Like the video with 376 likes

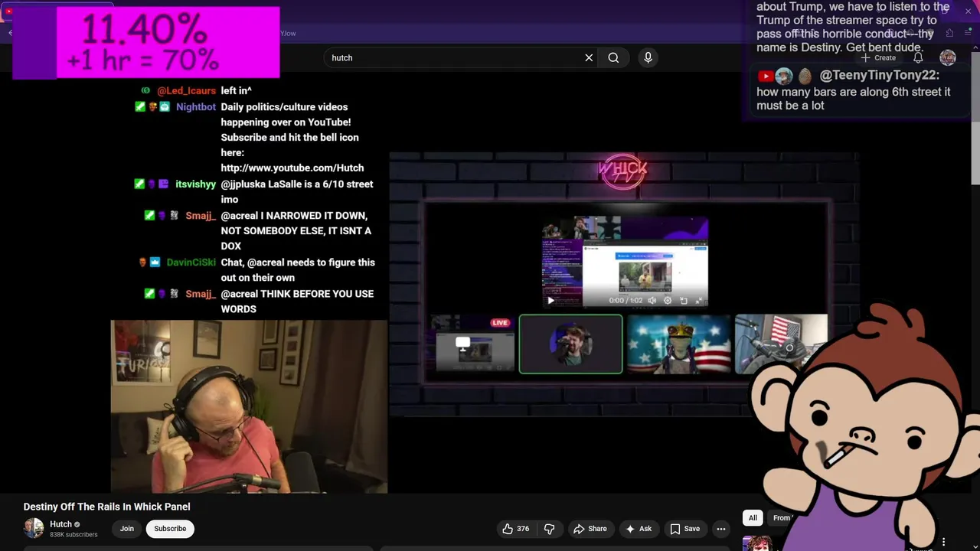click(x=516, y=529)
